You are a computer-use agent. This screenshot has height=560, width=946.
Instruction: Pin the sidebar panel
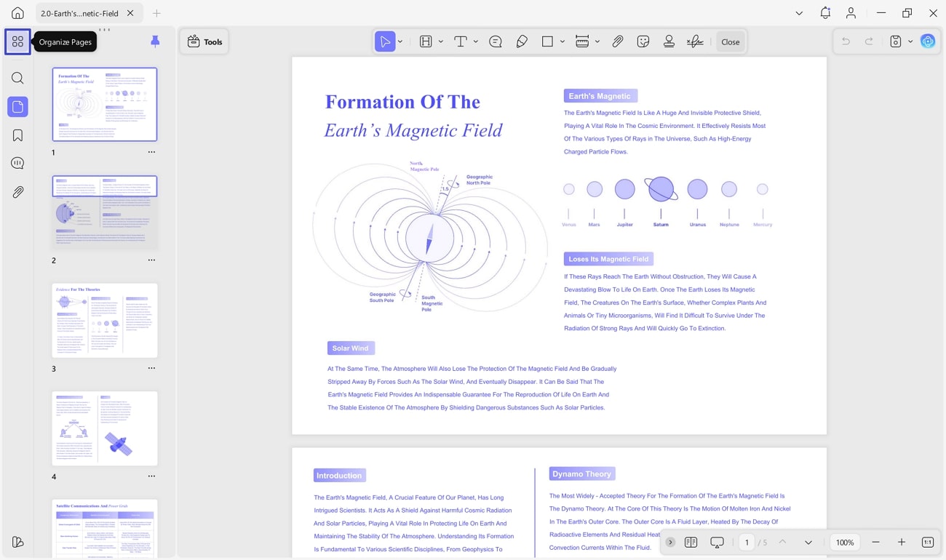155,41
